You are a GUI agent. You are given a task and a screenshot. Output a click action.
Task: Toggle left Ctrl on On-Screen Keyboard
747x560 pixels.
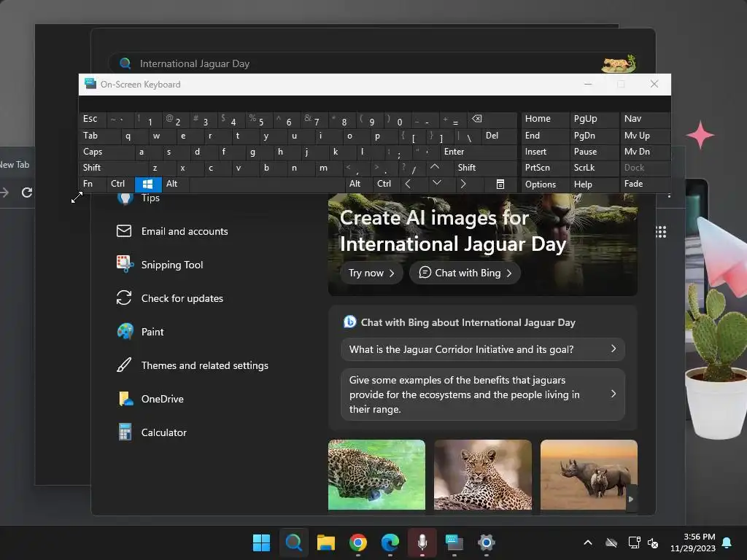coord(120,184)
